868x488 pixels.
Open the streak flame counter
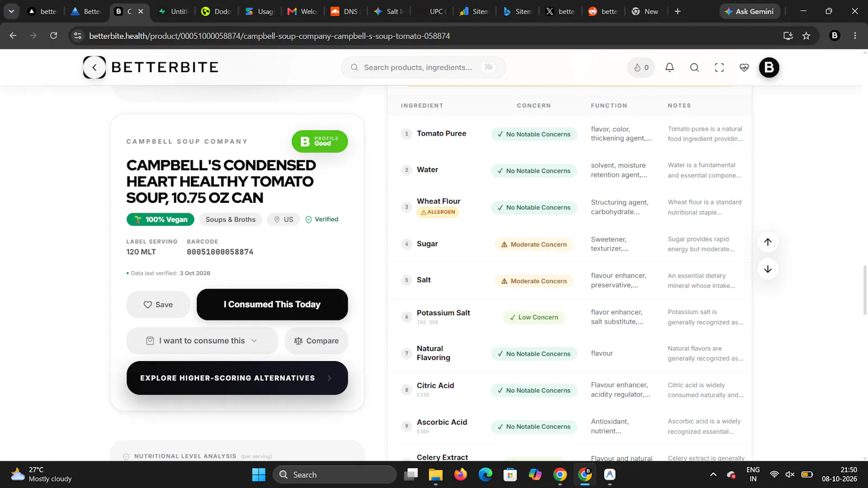641,68
